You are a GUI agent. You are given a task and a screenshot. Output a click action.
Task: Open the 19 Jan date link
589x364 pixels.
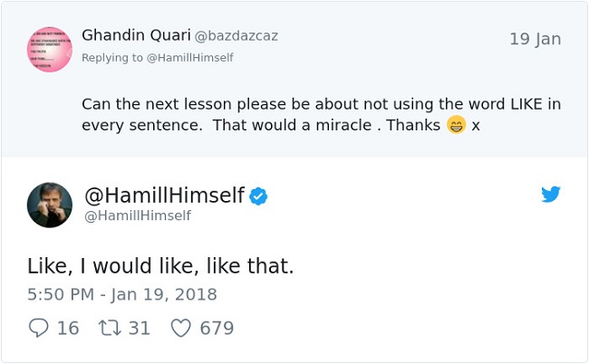click(535, 39)
